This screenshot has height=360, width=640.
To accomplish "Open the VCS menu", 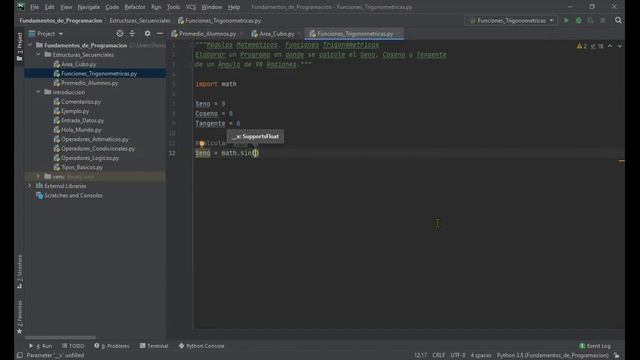I will click(x=191, y=7).
